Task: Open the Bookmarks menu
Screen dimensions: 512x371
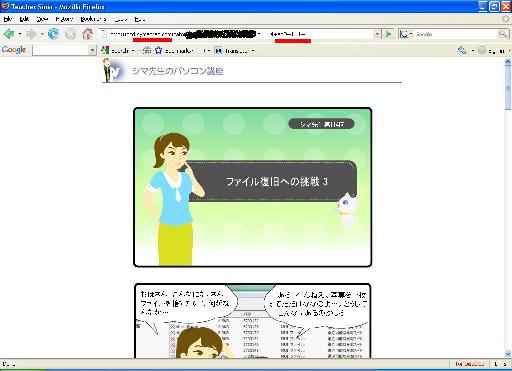Action: 93,19
